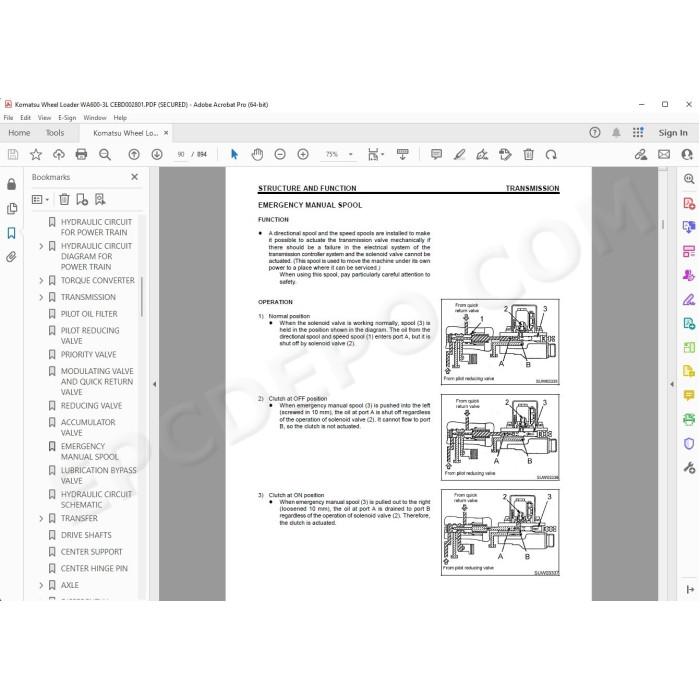This screenshot has height=700, width=700.
Task: Click the Zoom in plus icon
Action: click(x=303, y=154)
